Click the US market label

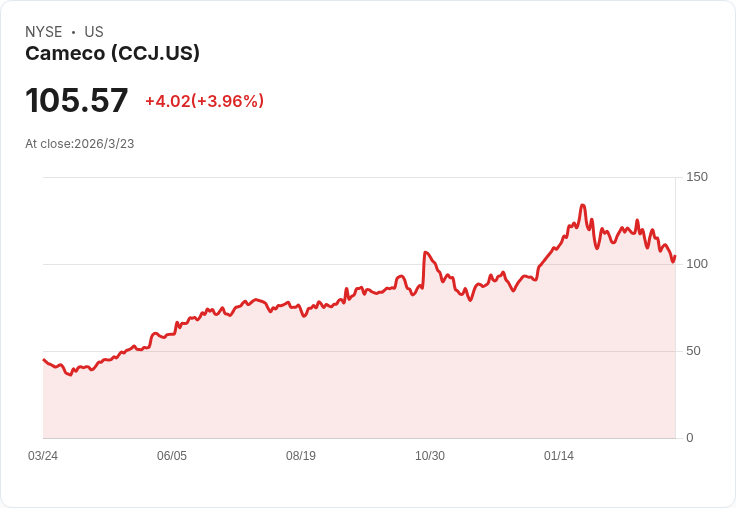[94, 32]
